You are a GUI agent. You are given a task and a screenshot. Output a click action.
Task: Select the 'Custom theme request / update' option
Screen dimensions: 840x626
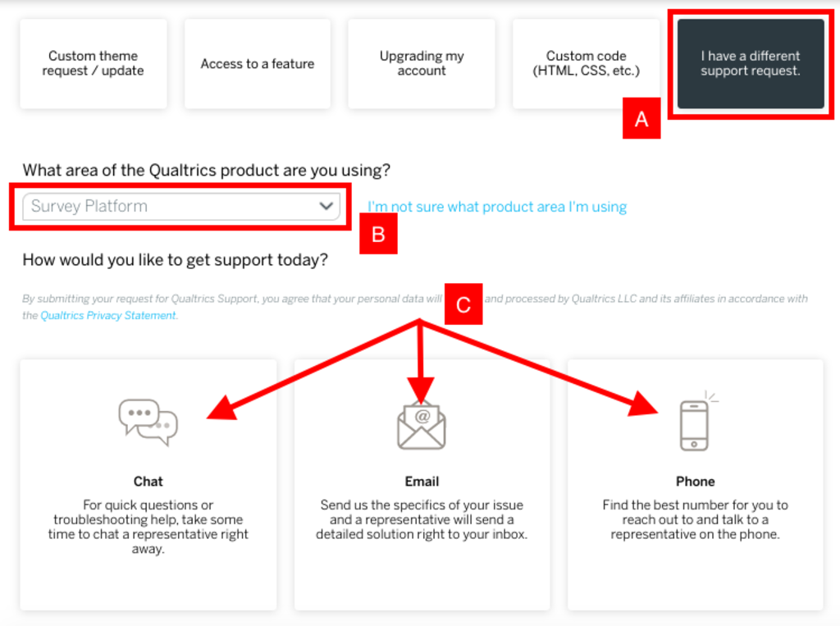click(x=93, y=63)
